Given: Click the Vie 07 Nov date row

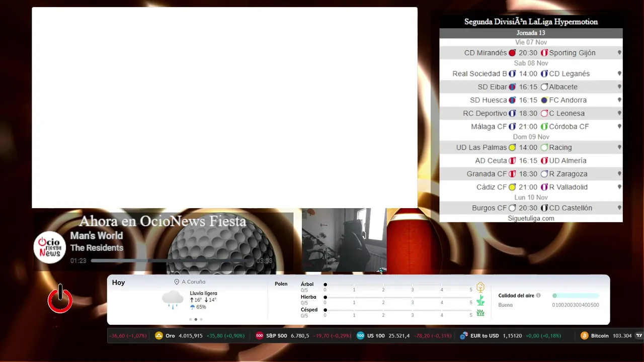Looking at the screenshot, I should [531, 42].
